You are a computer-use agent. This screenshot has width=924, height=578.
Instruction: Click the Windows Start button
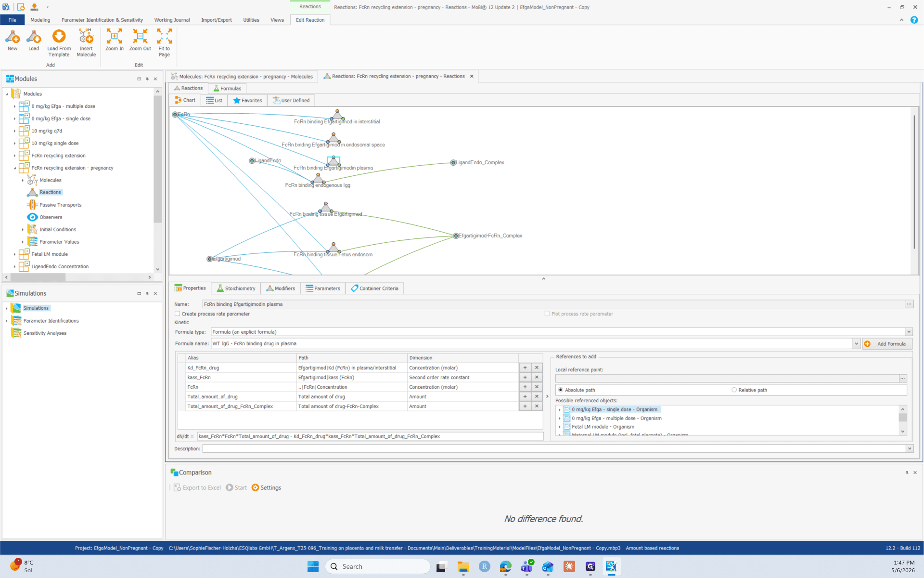pyautogui.click(x=313, y=567)
